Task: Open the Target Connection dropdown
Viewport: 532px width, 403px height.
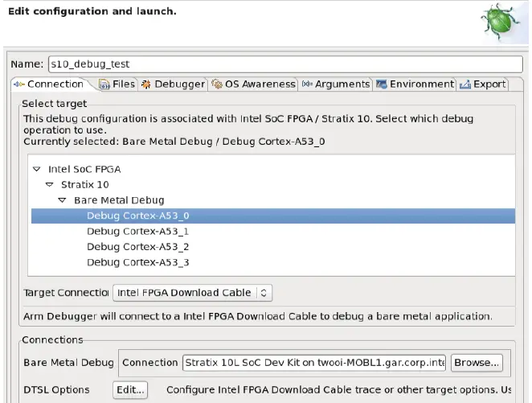Action: [192, 293]
